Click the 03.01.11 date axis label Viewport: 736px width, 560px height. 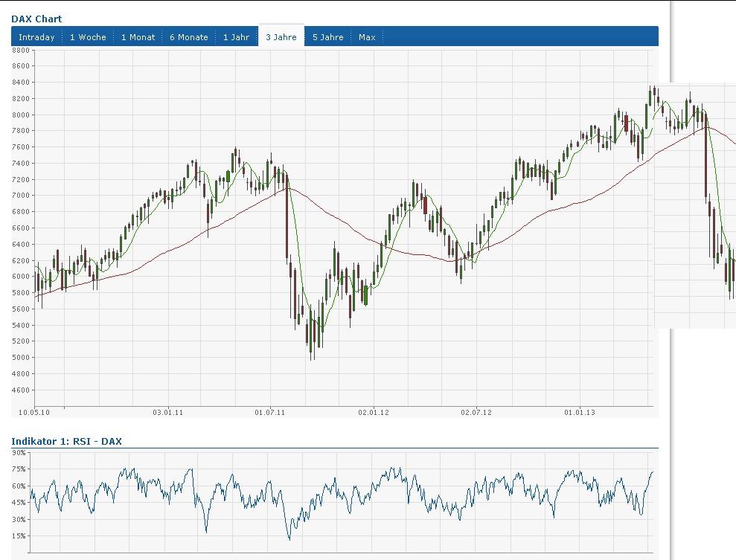(167, 412)
